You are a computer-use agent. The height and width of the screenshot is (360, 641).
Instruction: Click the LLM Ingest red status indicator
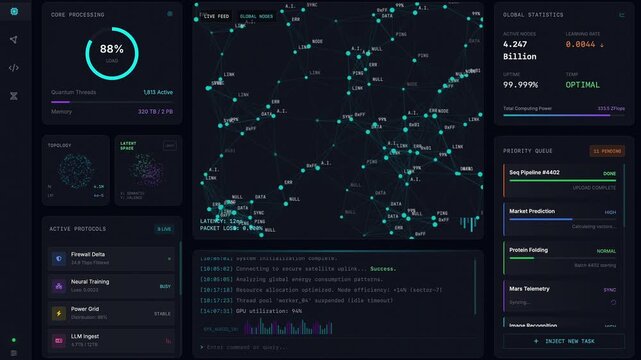point(168,341)
